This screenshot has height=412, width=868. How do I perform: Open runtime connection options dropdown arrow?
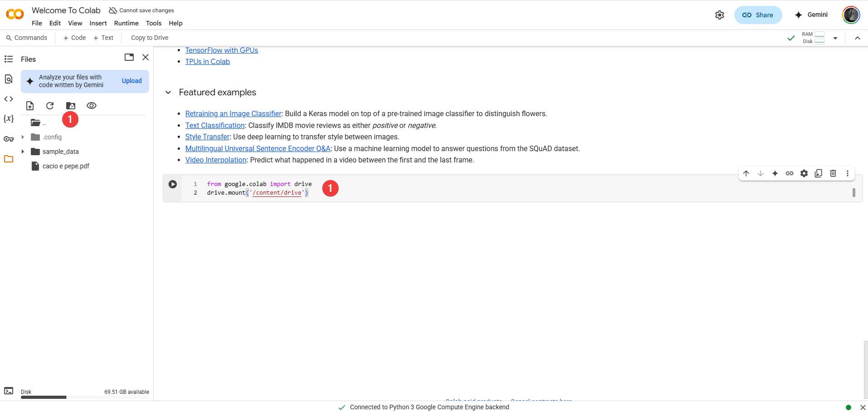click(x=835, y=38)
